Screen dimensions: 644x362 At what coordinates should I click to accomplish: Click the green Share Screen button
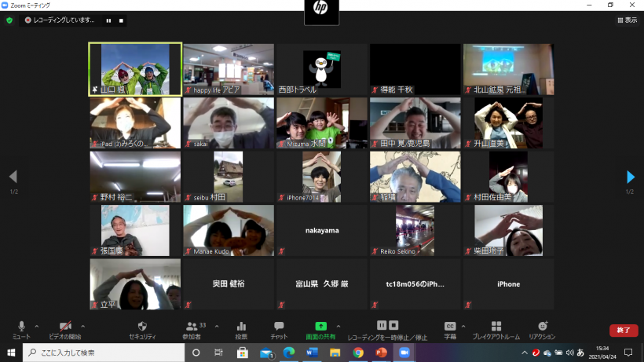(x=320, y=329)
